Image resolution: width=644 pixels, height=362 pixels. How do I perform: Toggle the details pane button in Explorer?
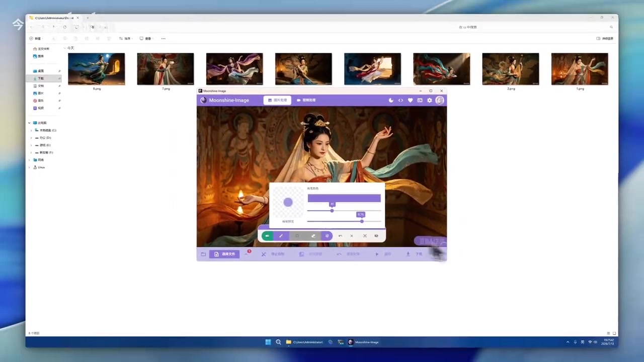click(x=605, y=39)
